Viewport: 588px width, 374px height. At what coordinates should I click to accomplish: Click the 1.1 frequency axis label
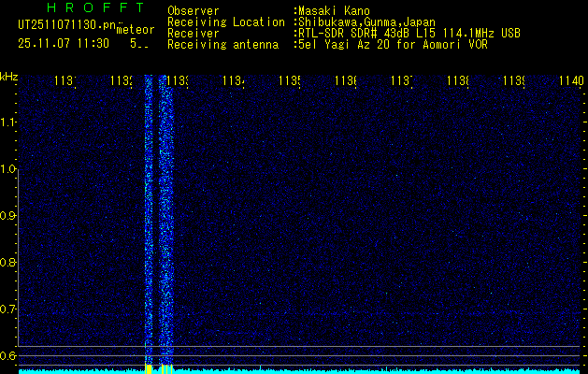pyautogui.click(x=7, y=122)
